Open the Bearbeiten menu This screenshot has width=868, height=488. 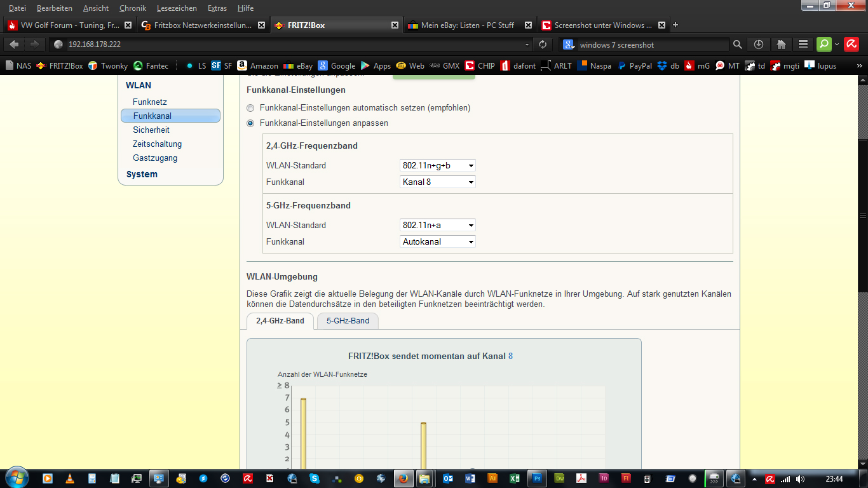(55, 8)
